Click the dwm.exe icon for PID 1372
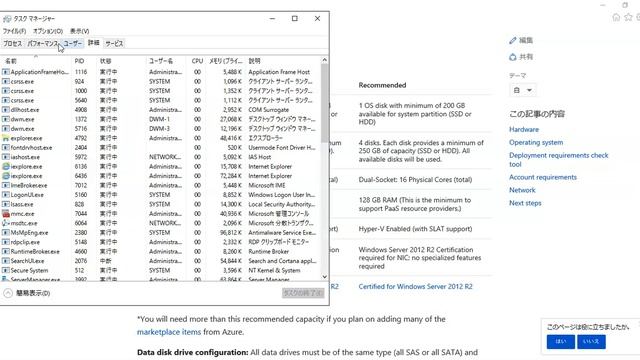This screenshot has height=360, width=640. point(6,119)
